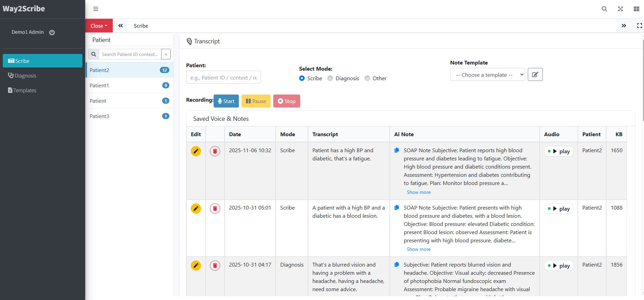Click the power logout icon beside Demo1 Admin

pyautogui.click(x=52, y=32)
